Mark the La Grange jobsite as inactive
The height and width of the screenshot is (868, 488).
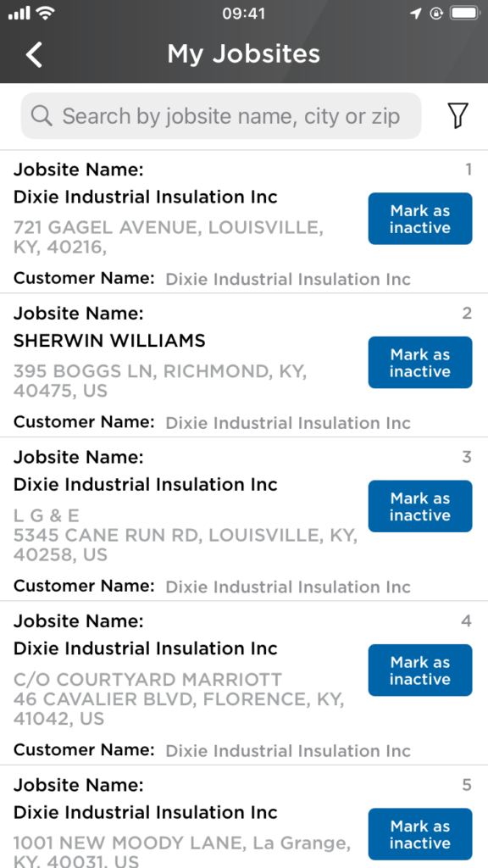(x=419, y=834)
